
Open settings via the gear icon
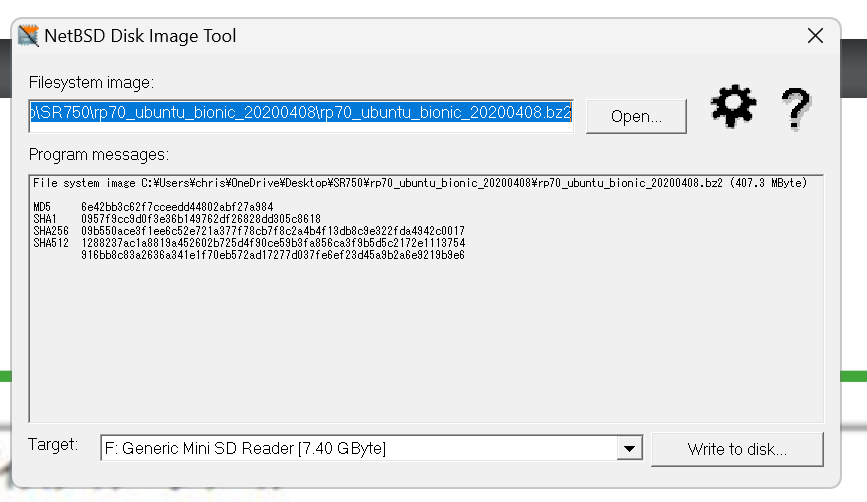pyautogui.click(x=733, y=106)
